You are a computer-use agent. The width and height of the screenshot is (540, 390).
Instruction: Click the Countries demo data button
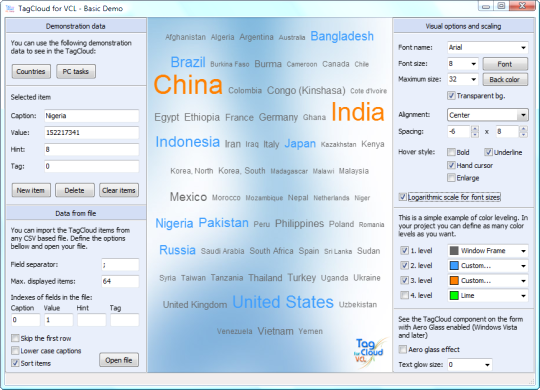(x=31, y=71)
